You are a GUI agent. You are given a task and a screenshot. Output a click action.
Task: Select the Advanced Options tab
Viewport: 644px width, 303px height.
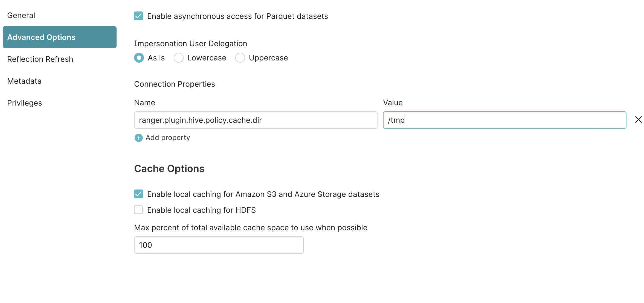pos(59,37)
